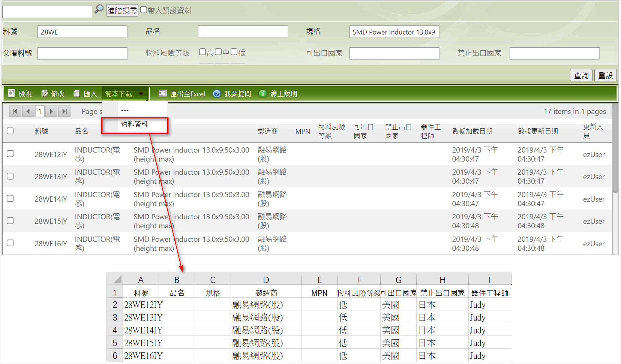Click ezUser in the 28WE13IY row
Image resolution: width=621 pixels, height=364 pixels.
594,177
